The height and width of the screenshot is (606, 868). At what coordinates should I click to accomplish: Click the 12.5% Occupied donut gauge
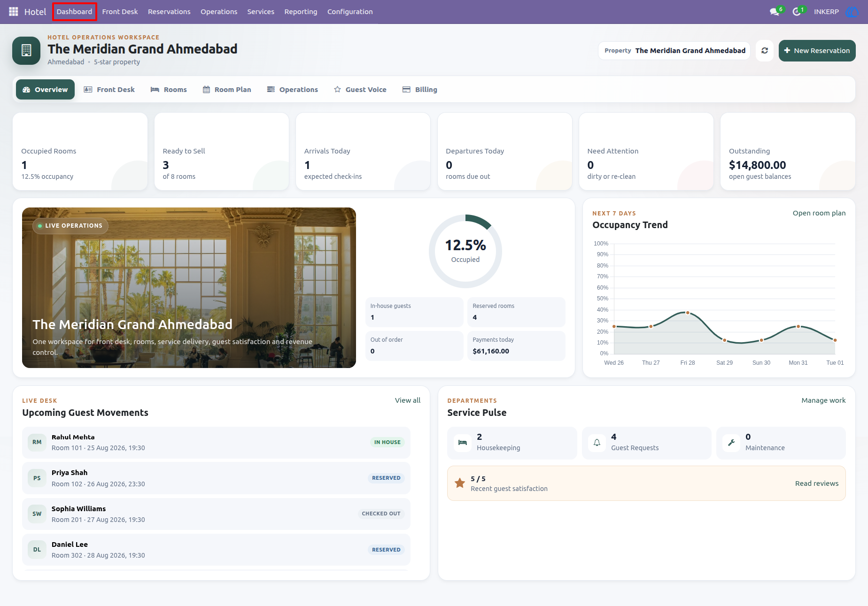(x=465, y=251)
